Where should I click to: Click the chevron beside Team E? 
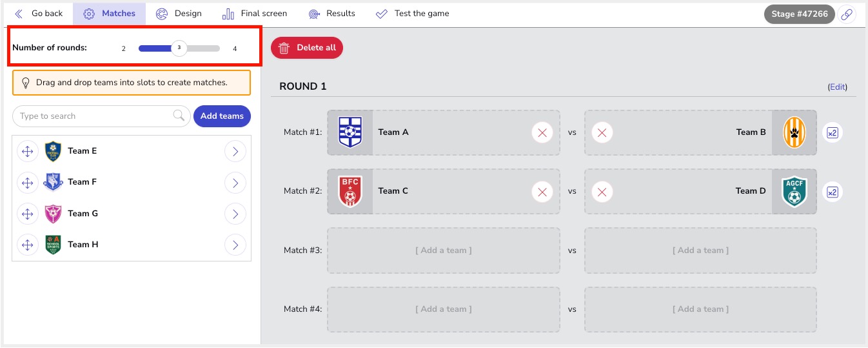coord(235,151)
